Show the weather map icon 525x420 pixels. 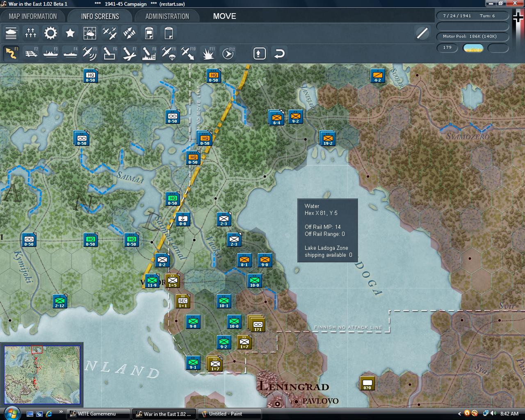(90, 33)
